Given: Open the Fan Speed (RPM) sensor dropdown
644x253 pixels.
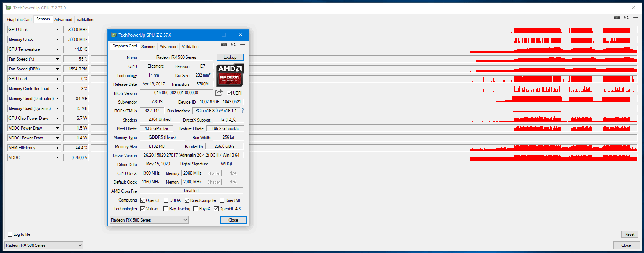Looking at the screenshot, I should [x=57, y=69].
